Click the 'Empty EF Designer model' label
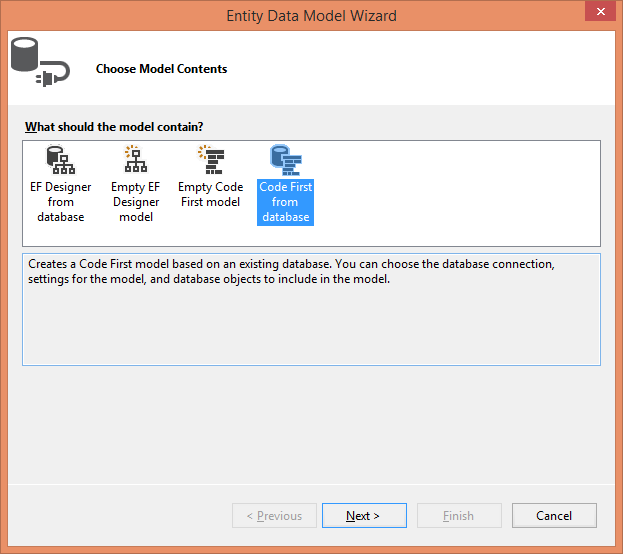 (136, 202)
